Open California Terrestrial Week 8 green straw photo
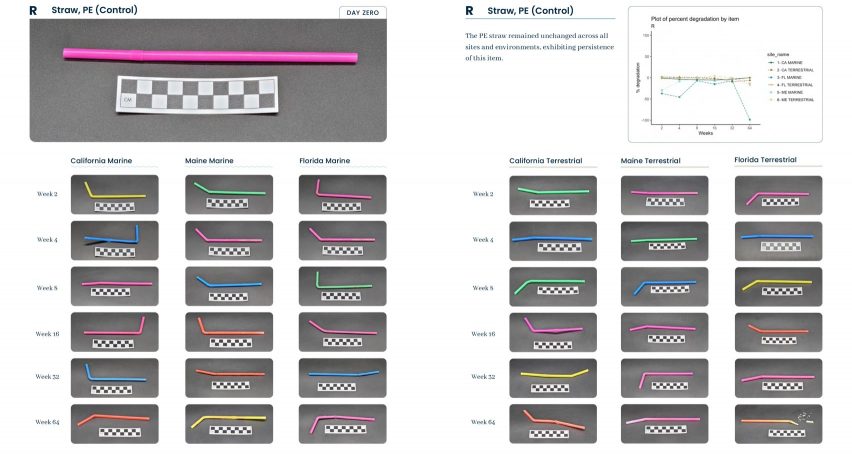Viewport: 852px width, 454px height. click(x=553, y=287)
